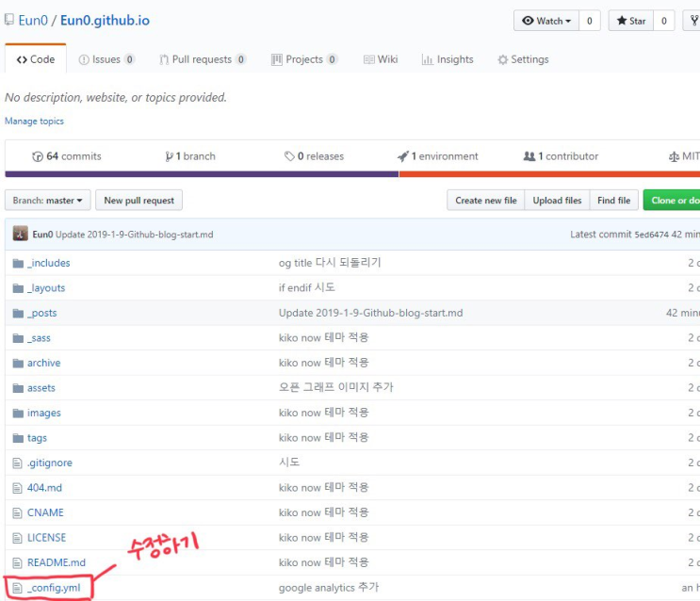Click the file icon beside LICENSE

pyautogui.click(x=17, y=538)
